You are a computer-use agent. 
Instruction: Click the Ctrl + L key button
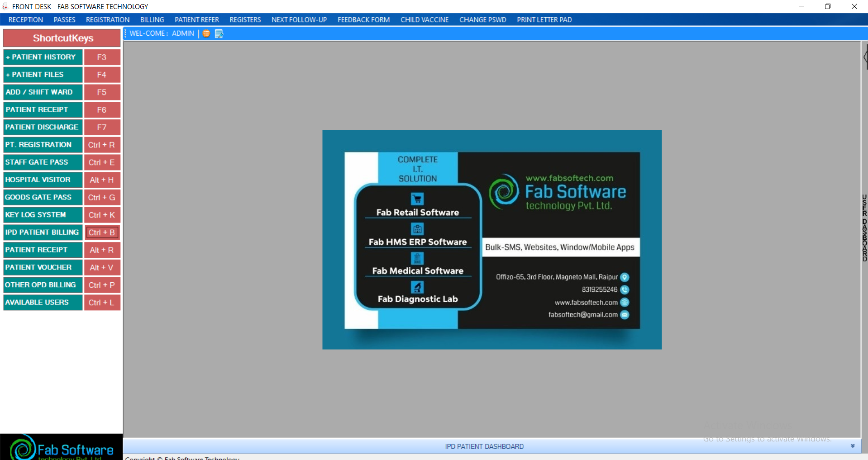click(x=102, y=303)
